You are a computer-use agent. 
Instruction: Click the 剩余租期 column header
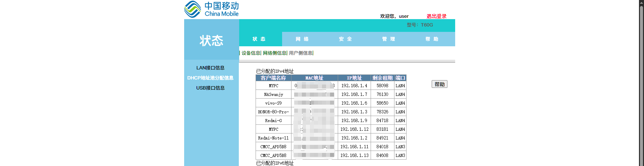382,78
